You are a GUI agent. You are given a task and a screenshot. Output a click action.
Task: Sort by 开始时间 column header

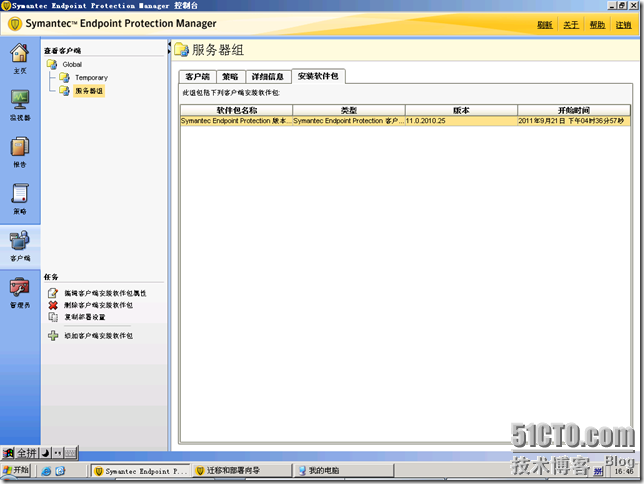click(x=574, y=110)
